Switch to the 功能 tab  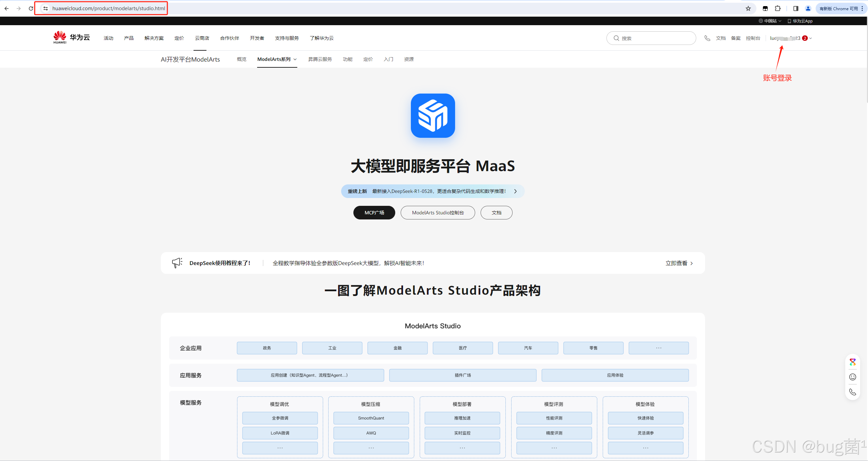point(348,59)
